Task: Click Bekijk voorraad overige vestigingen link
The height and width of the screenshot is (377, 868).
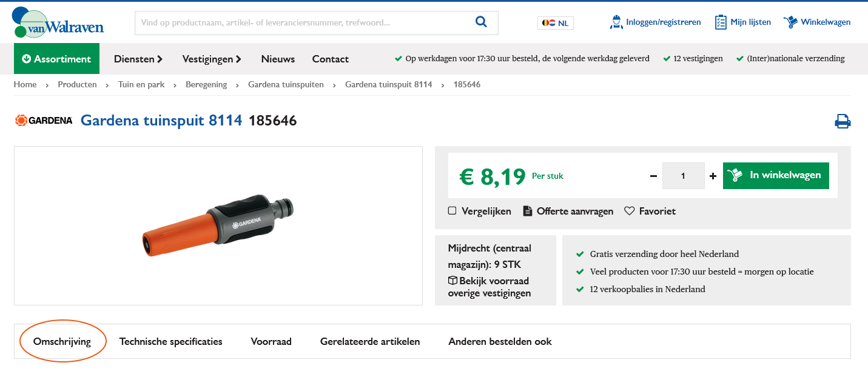Action: pyautogui.click(x=488, y=287)
